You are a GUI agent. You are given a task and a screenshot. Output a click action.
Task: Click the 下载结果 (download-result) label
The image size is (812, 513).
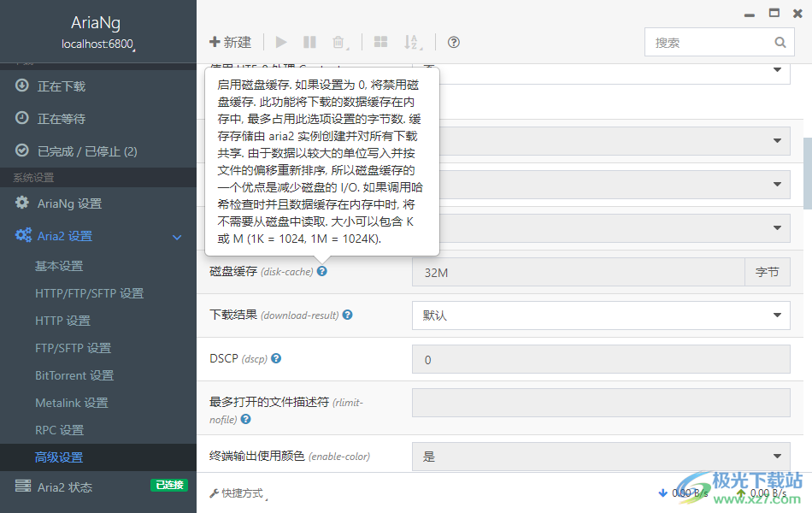pos(274,315)
